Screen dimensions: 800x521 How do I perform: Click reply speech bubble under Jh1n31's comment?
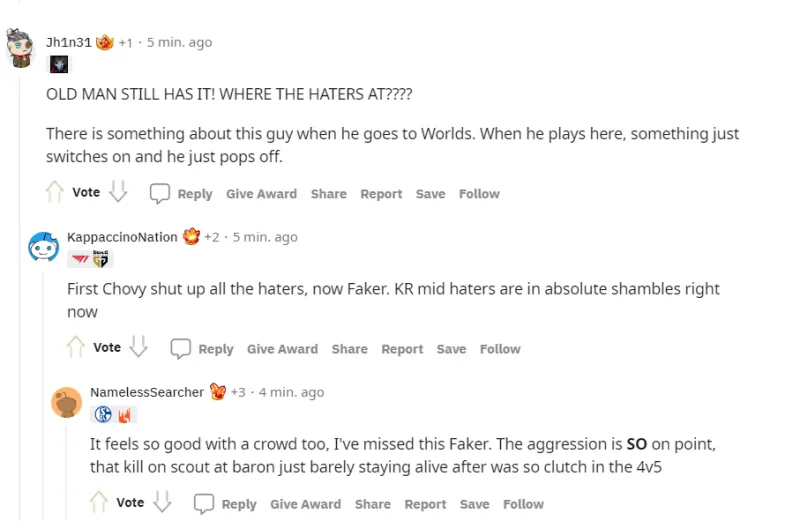coord(160,193)
